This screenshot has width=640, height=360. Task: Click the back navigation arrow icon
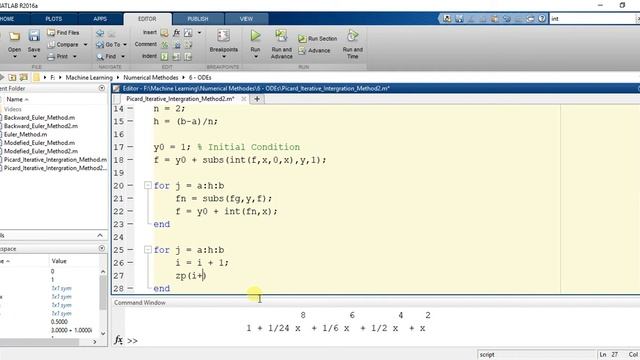[x=100, y=33]
